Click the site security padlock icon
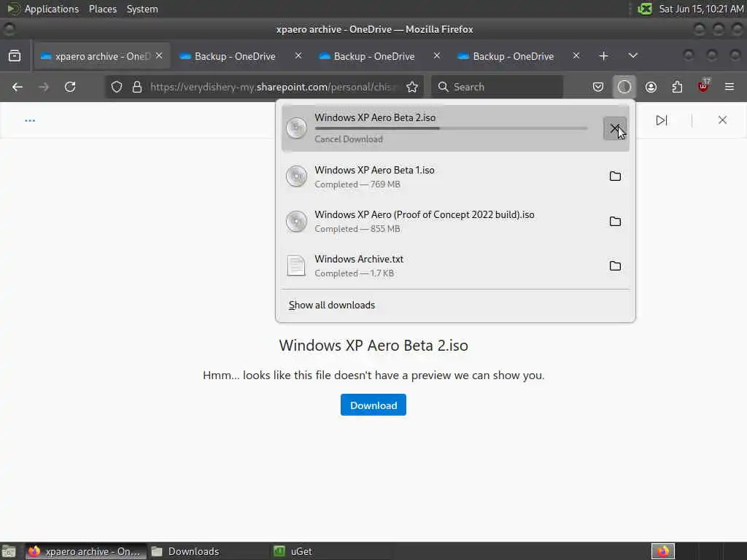Viewport: 747px width, 560px height. pyautogui.click(x=137, y=87)
